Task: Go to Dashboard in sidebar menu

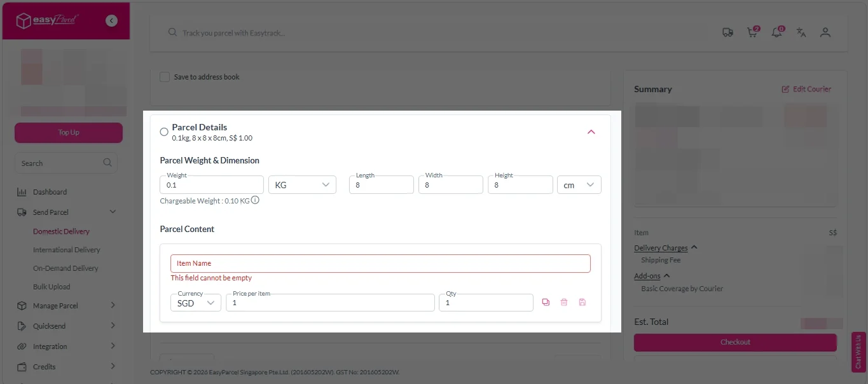Action: point(50,192)
